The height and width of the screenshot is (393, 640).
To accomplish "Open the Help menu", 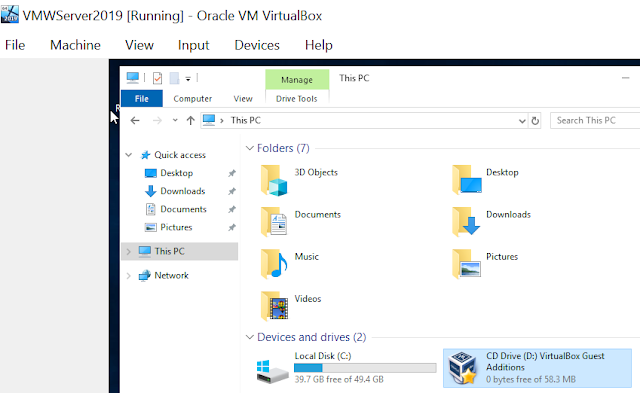I will coord(318,45).
